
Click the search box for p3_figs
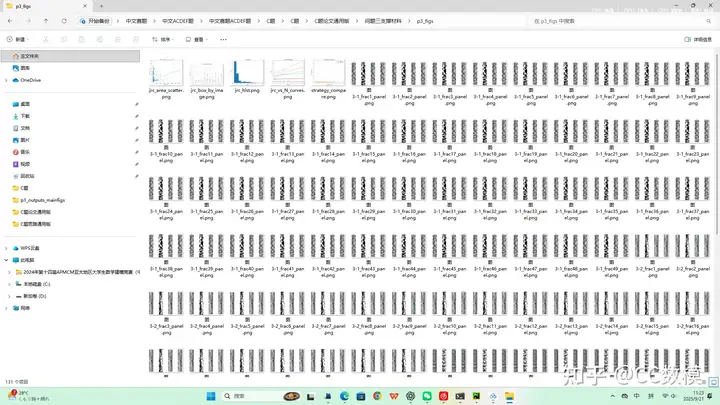(621, 21)
